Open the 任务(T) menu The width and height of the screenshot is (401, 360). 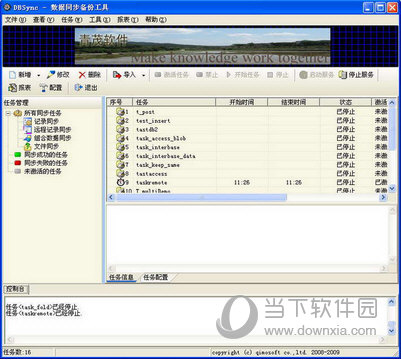(72, 20)
